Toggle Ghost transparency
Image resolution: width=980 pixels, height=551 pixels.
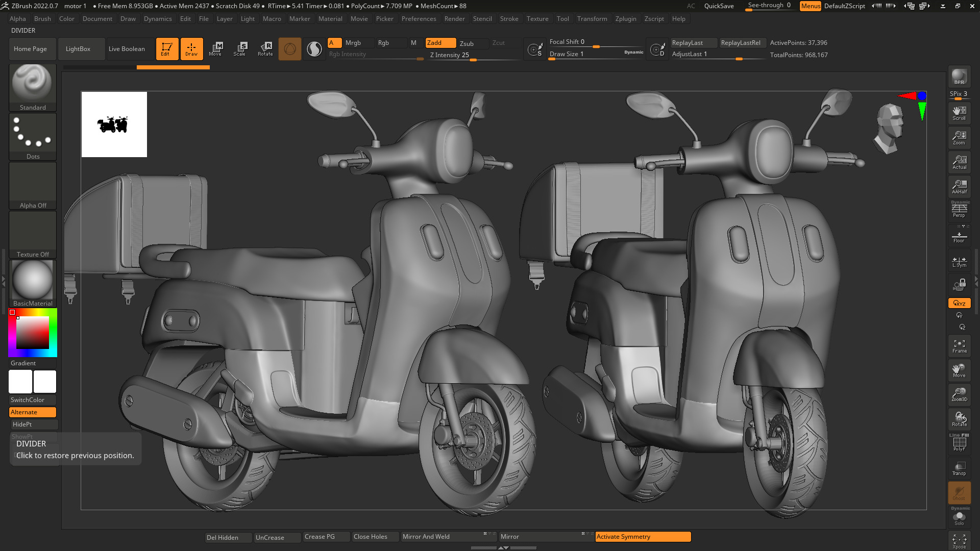pyautogui.click(x=960, y=493)
